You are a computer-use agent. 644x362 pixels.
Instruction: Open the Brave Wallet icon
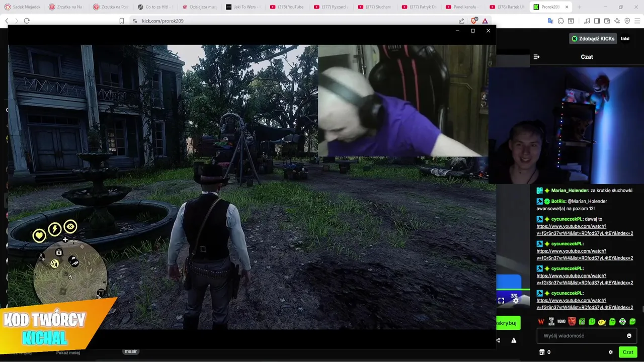pyautogui.click(x=607, y=21)
